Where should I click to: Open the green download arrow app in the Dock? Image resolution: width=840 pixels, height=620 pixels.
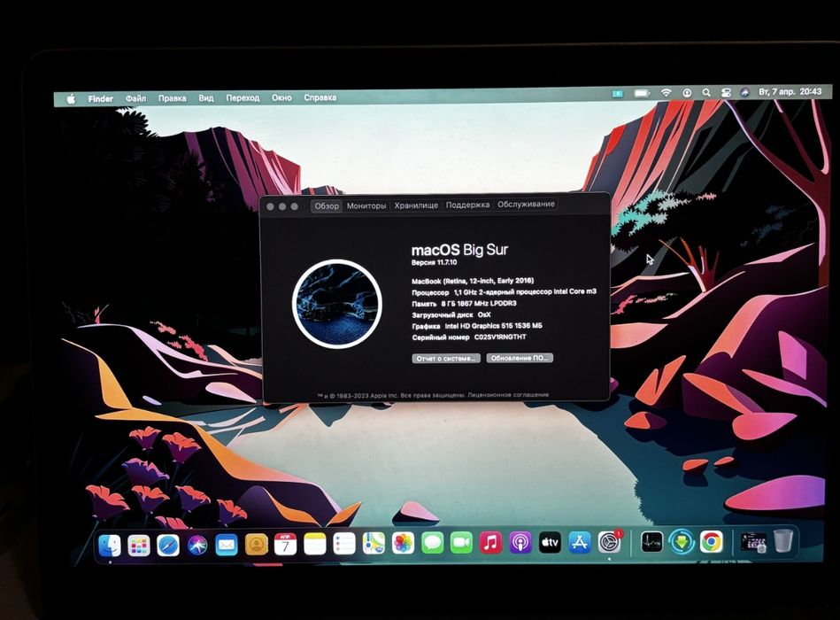point(681,542)
